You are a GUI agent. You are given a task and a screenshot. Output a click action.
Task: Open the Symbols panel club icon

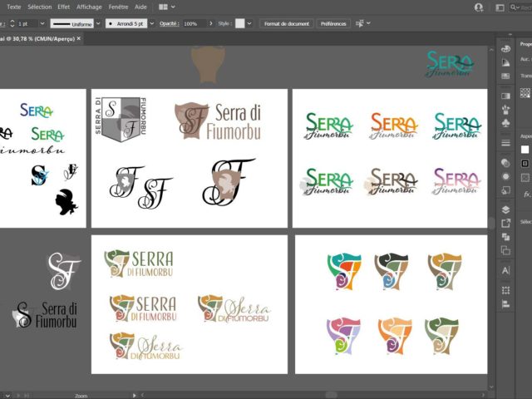[505, 121]
